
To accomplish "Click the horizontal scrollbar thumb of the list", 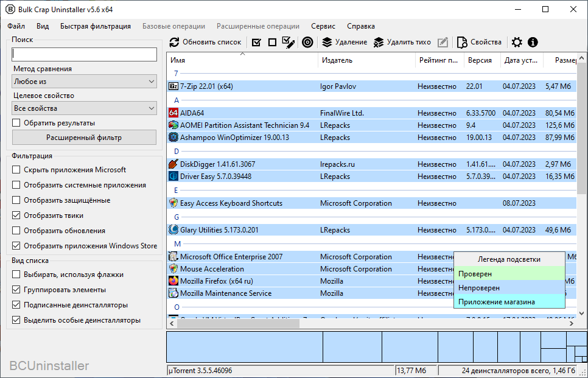I will point(239,323).
